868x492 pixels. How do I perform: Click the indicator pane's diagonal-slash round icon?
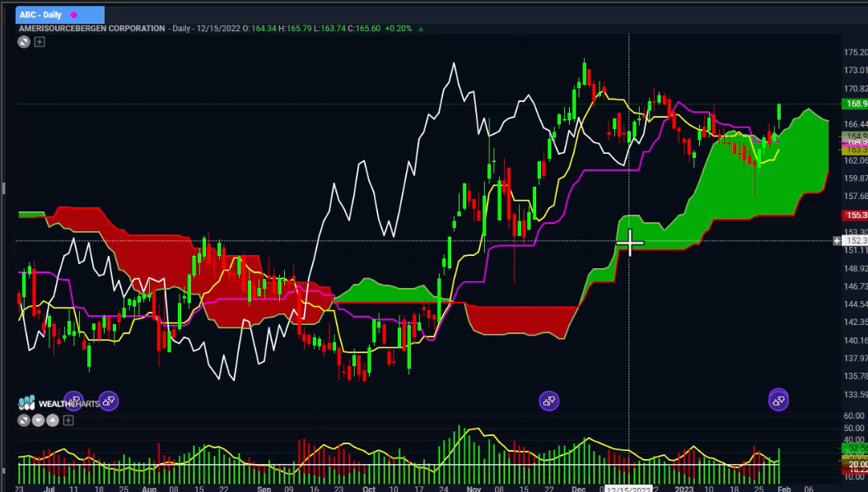(x=24, y=420)
